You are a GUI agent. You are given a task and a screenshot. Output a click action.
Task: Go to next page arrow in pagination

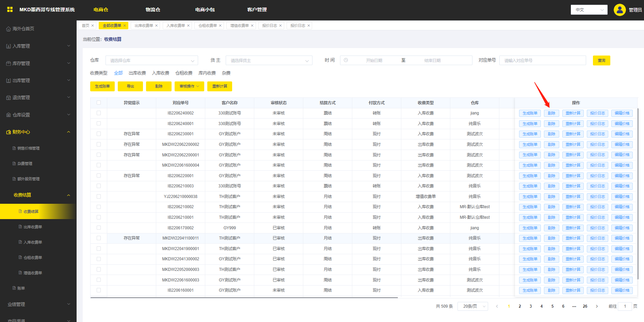[597, 306]
